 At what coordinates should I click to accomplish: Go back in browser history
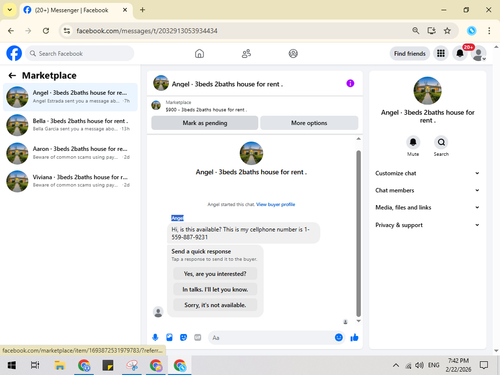pyautogui.click(x=11, y=31)
